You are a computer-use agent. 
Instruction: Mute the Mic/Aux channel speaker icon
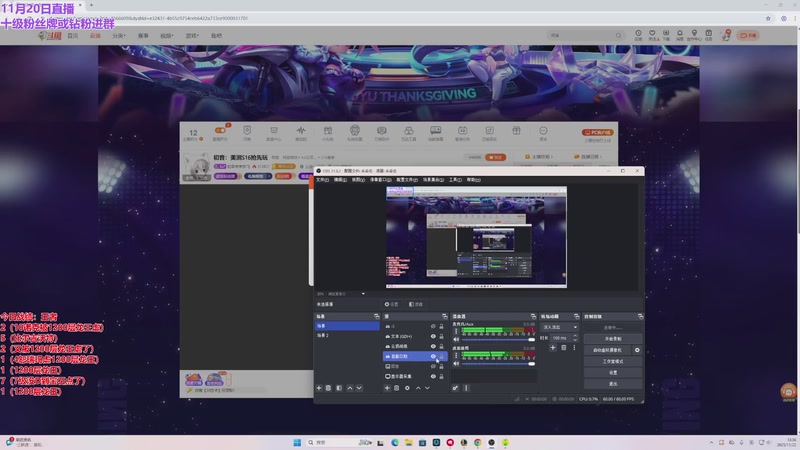(x=456, y=339)
